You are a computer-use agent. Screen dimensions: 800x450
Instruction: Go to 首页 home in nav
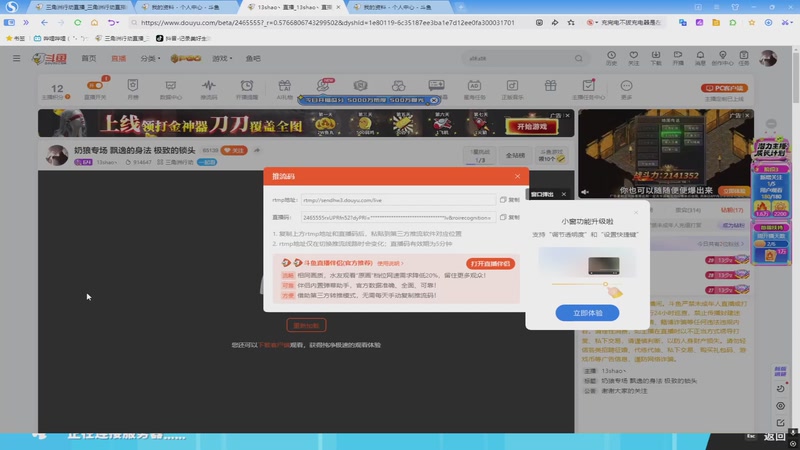(x=89, y=58)
